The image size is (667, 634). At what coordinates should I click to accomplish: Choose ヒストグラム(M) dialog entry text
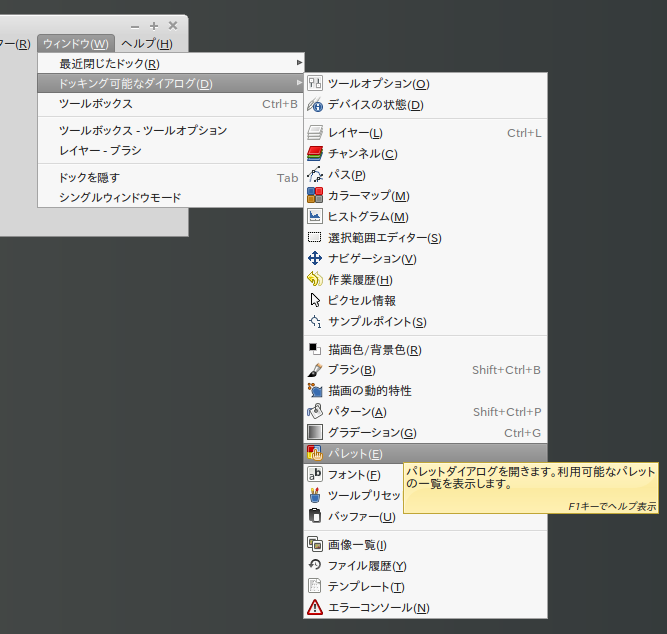click(368, 216)
